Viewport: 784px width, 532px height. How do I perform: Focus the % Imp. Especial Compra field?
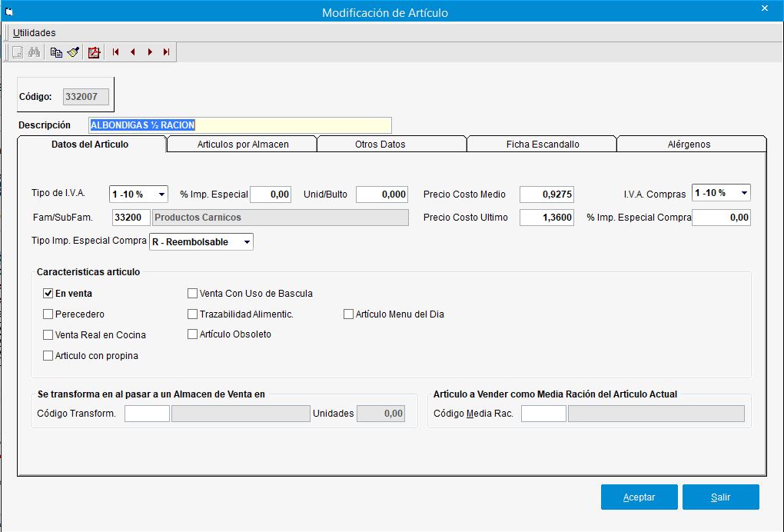pyautogui.click(x=721, y=218)
